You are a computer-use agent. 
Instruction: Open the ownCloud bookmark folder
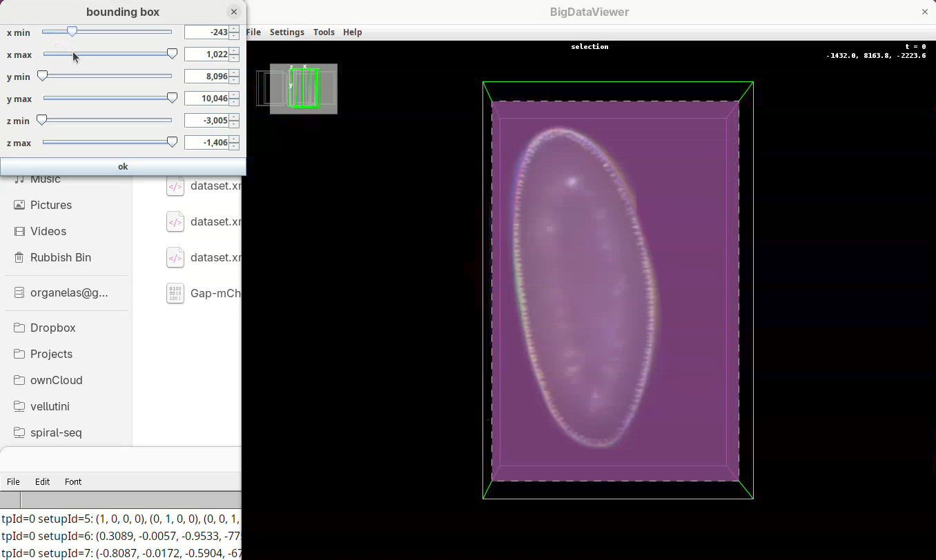click(56, 380)
